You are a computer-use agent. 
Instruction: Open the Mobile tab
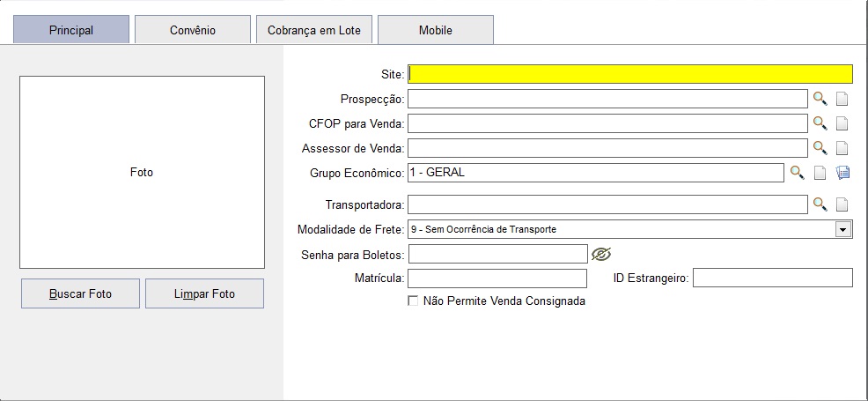[x=436, y=30]
